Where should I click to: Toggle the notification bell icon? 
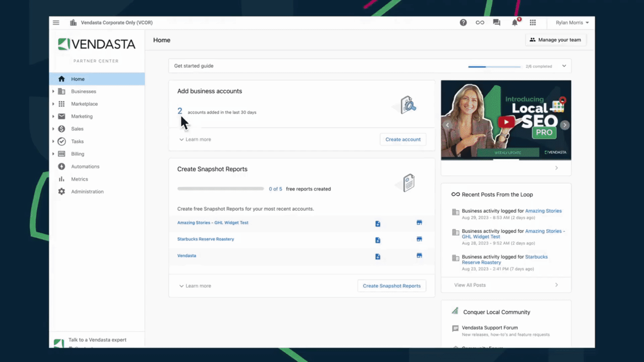(x=515, y=22)
